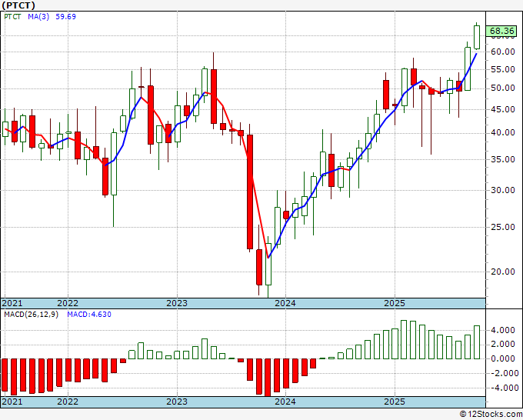Click the 45.00 price axis label
This screenshot has height=420, width=523.
click(x=503, y=109)
